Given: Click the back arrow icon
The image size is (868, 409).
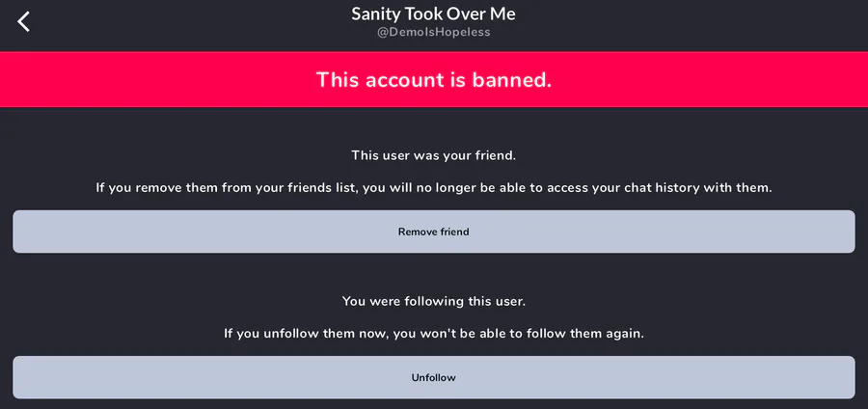Looking at the screenshot, I should tap(24, 21).
